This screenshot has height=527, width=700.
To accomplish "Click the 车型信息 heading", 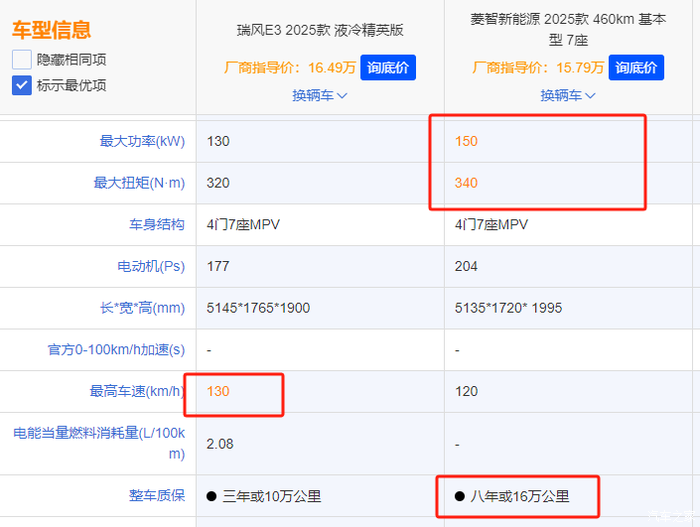I will tap(51, 30).
